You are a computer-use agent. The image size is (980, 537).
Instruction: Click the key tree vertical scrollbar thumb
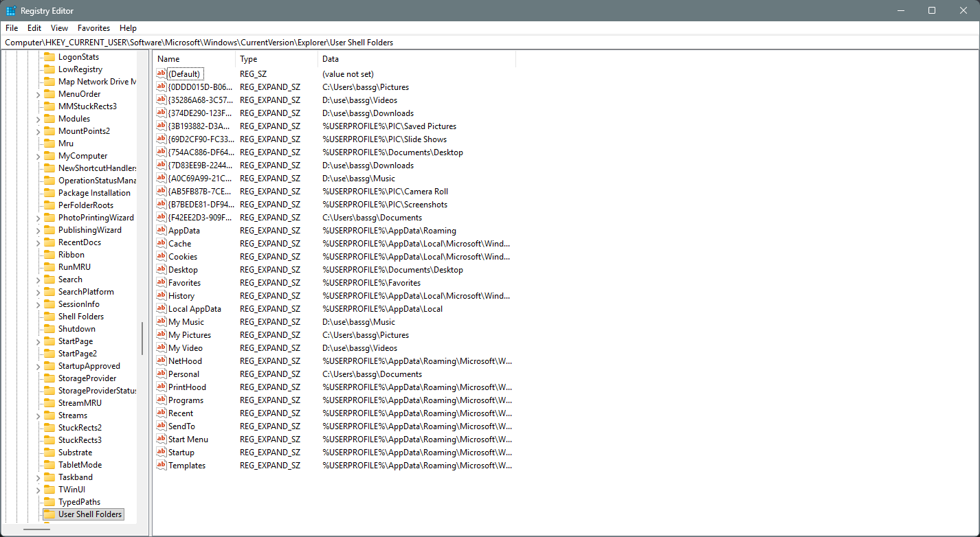click(x=143, y=339)
